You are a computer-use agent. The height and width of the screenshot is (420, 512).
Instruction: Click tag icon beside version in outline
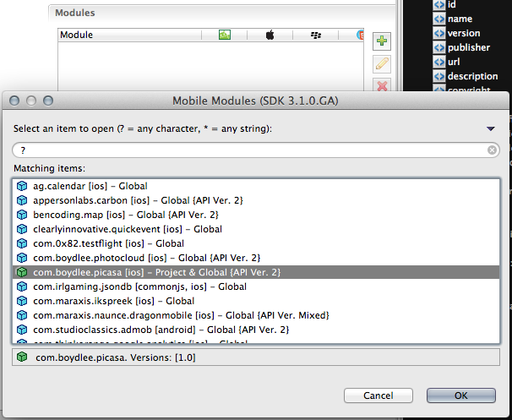439,33
